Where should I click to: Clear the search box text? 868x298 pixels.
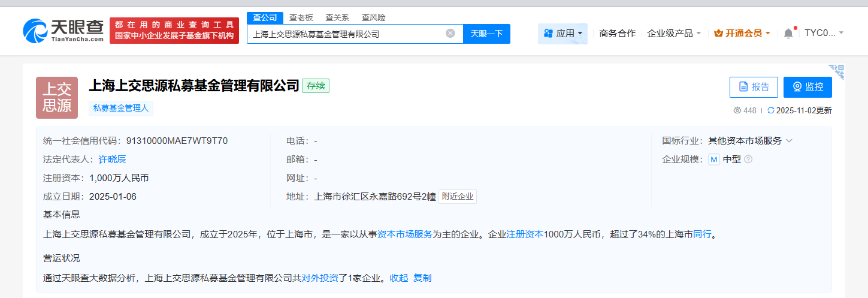(450, 34)
